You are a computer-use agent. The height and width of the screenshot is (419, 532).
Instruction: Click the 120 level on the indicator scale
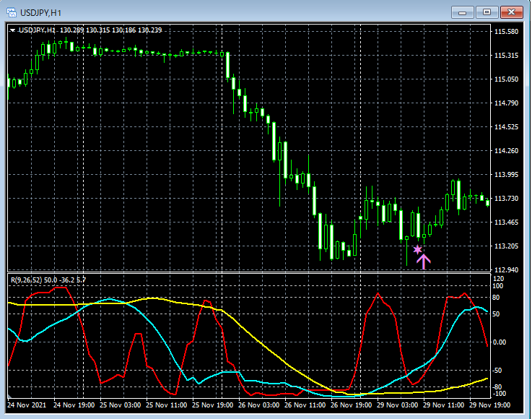(x=498, y=278)
